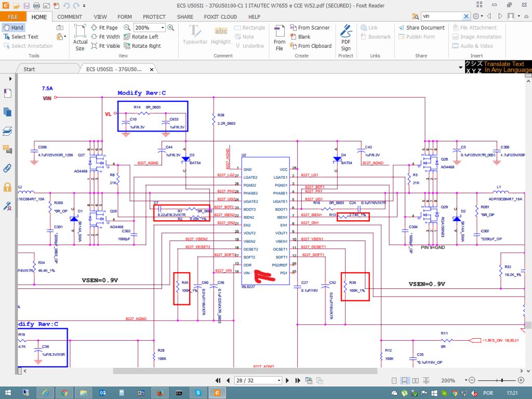
Task: Open the Attachments sidebar panel
Action: point(6,168)
